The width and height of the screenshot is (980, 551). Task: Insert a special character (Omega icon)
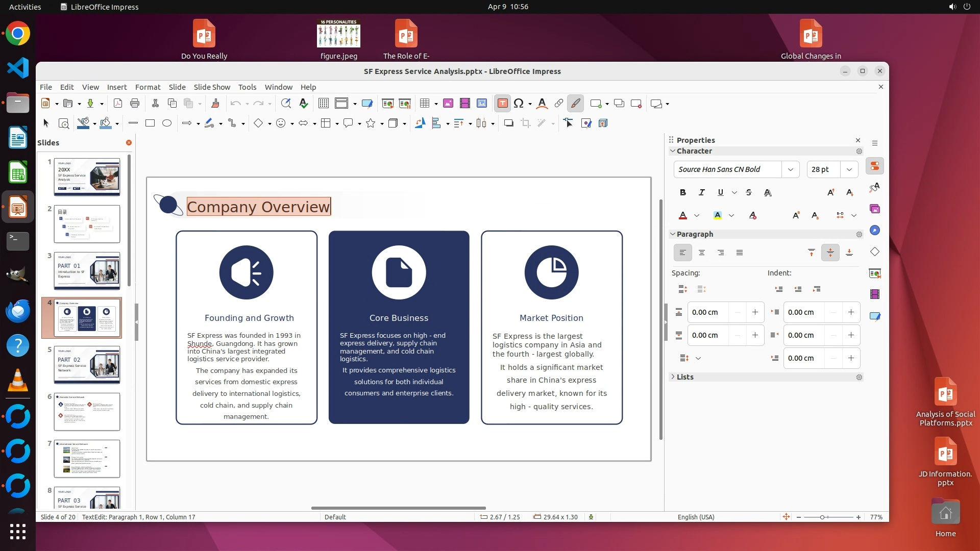click(x=519, y=104)
